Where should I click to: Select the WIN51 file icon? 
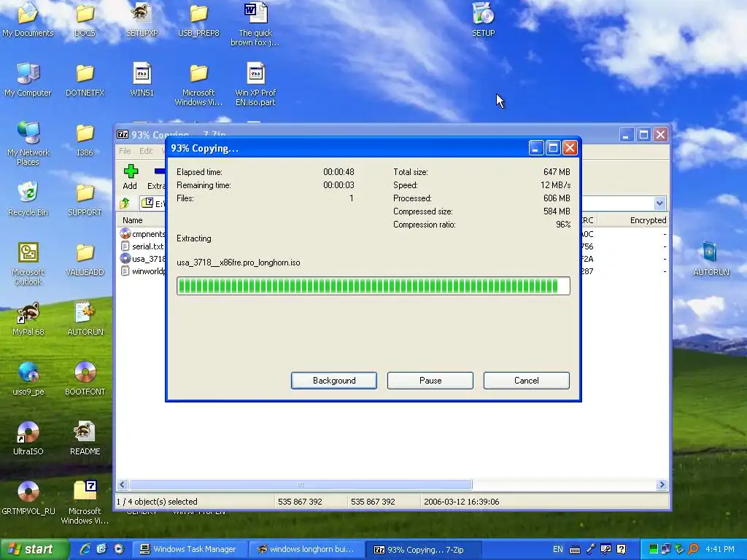click(142, 79)
